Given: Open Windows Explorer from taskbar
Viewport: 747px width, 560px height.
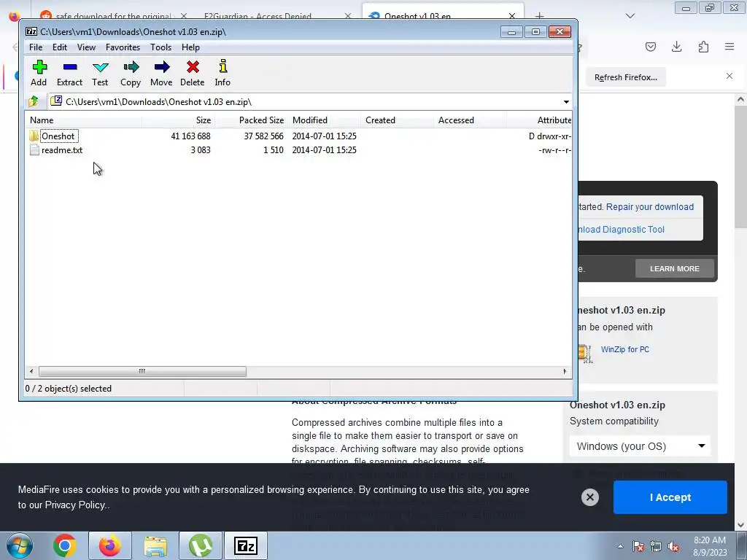Looking at the screenshot, I should pyautogui.click(x=155, y=545).
